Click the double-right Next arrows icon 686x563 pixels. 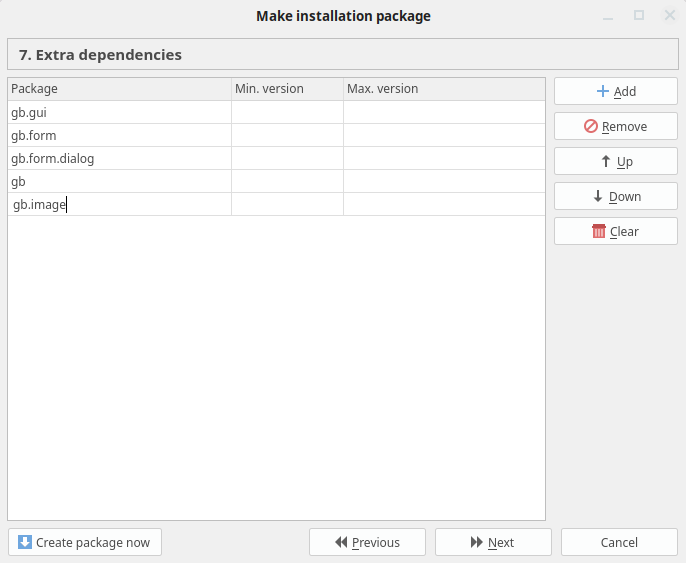click(476, 542)
